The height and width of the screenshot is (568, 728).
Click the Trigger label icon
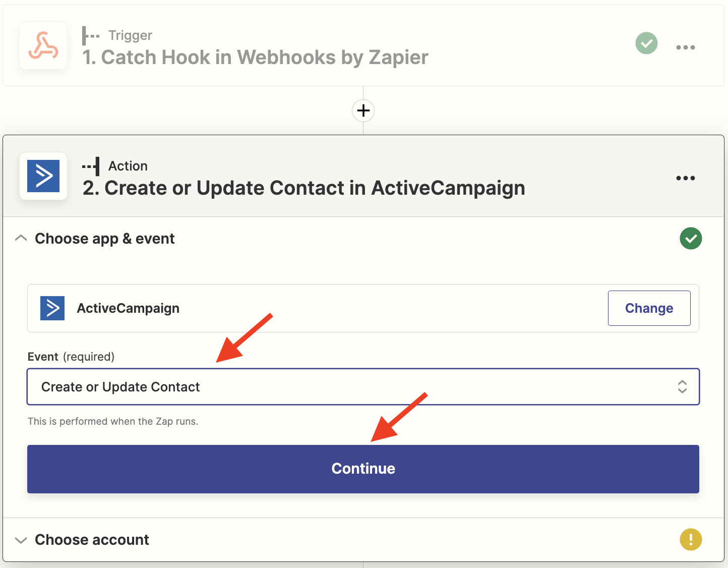91,36
